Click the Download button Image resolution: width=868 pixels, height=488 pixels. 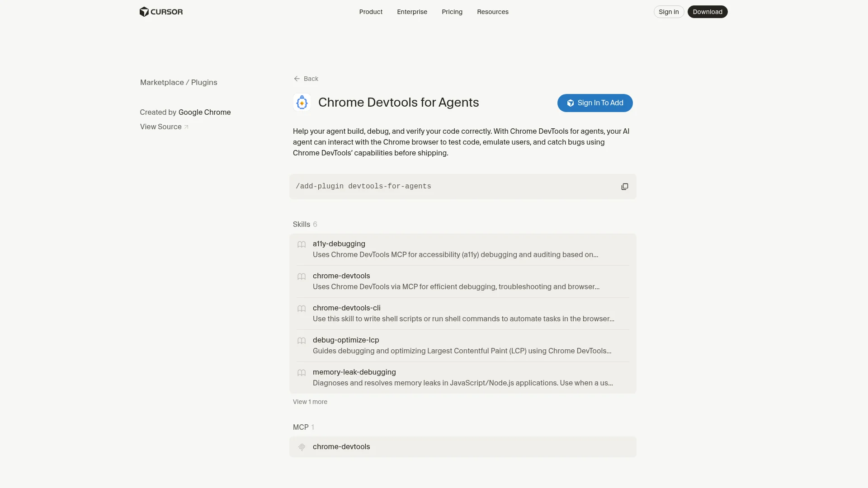point(708,12)
